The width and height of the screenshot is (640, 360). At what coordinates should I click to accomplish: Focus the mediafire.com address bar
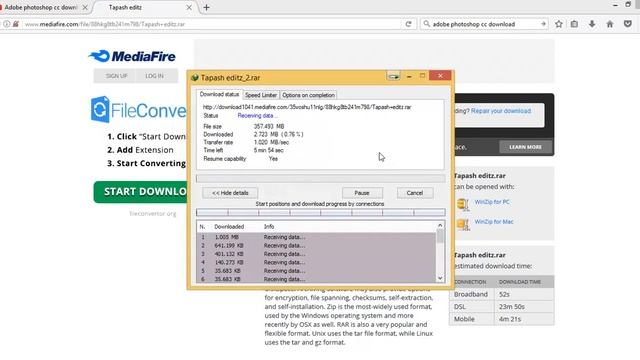[212, 24]
